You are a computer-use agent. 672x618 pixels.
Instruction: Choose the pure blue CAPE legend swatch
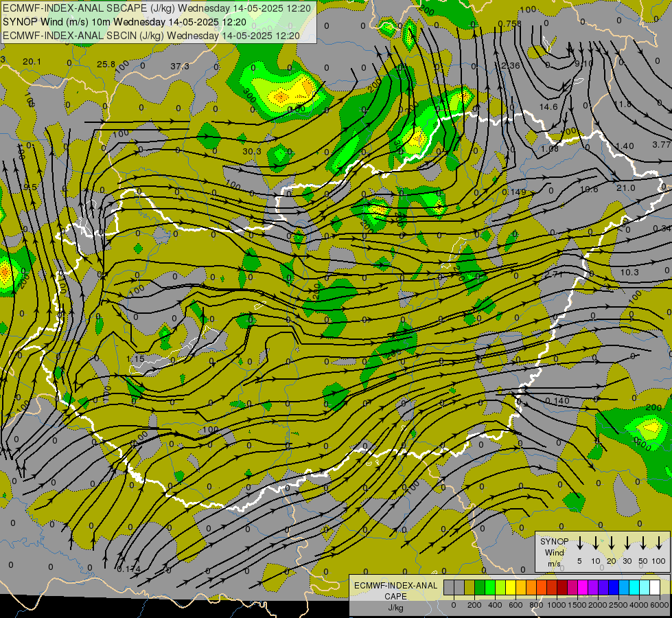click(x=614, y=588)
